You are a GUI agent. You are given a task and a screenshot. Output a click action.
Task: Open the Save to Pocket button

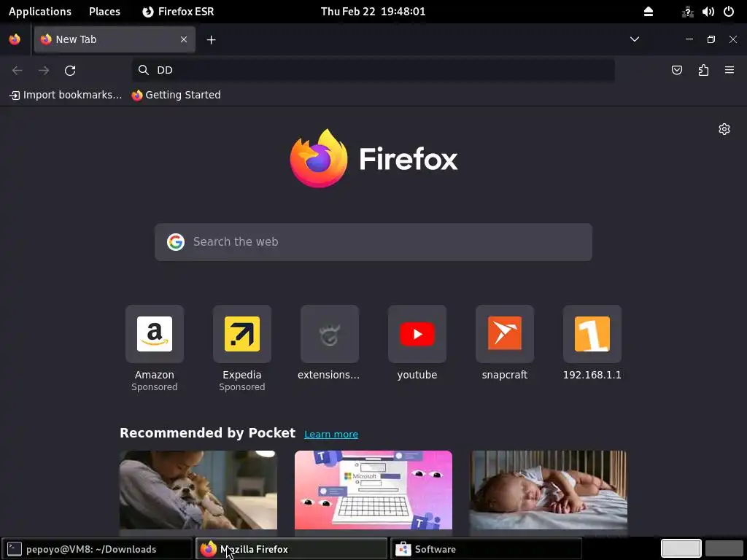point(676,71)
